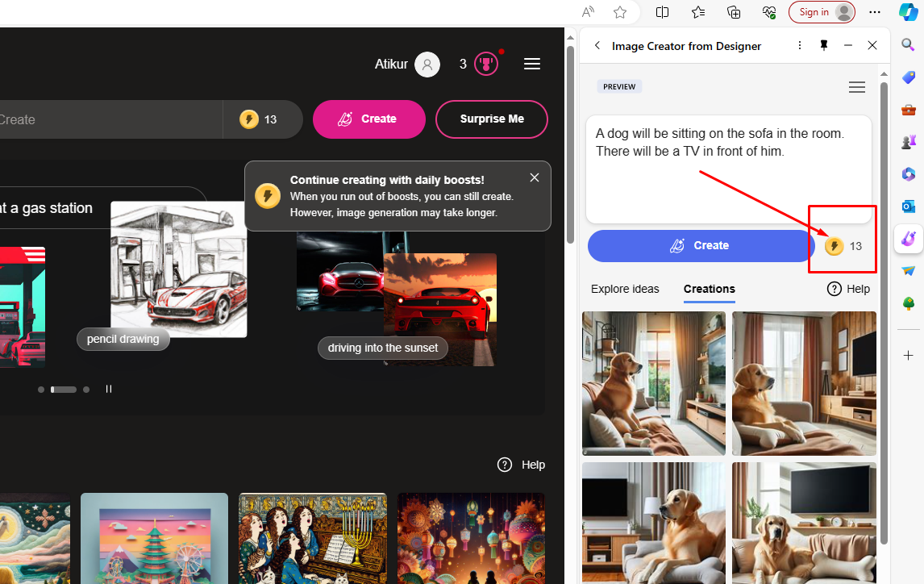Click prompt text box in side panel
Image resolution: width=924 pixels, height=584 pixels.
728,169
